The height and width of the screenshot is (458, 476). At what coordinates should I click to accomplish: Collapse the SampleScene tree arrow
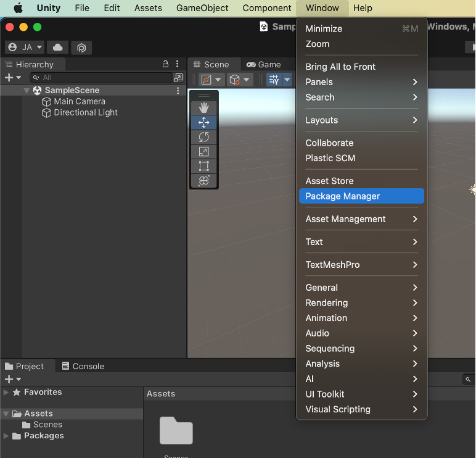pyautogui.click(x=27, y=90)
